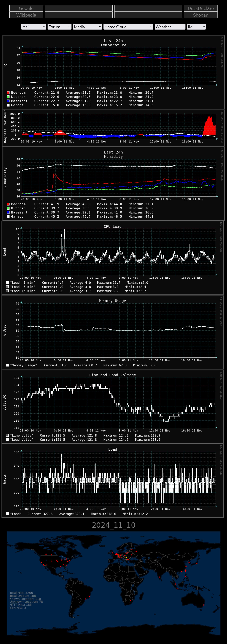227x644 pixels.
Task: Click the DuckDuckGo search button
Action: (201, 8)
